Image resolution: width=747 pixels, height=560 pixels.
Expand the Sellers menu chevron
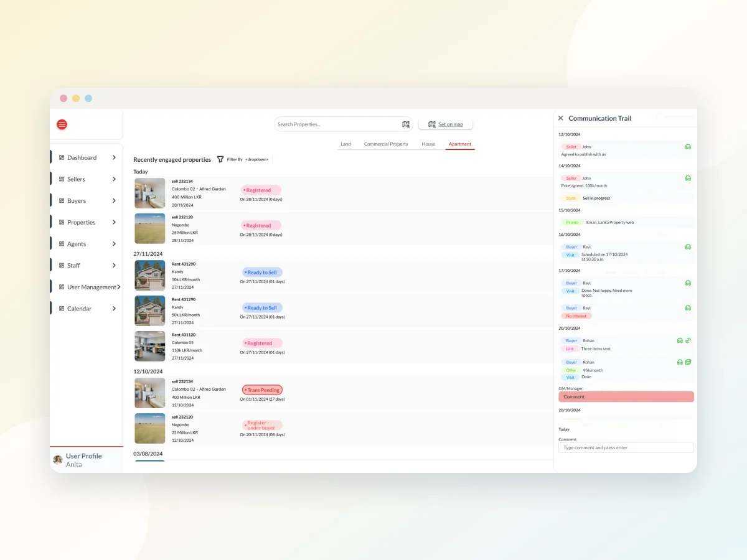tap(114, 179)
